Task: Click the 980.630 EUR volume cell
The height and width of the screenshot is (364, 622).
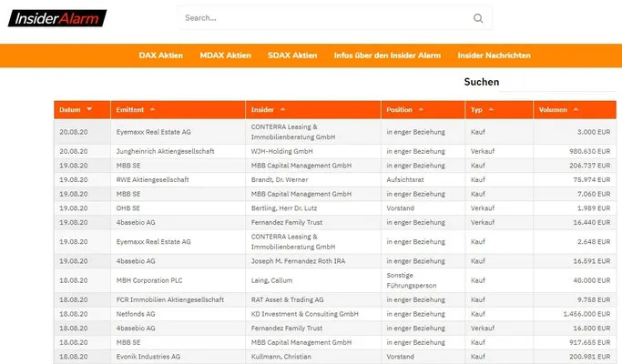Action: tap(575, 151)
